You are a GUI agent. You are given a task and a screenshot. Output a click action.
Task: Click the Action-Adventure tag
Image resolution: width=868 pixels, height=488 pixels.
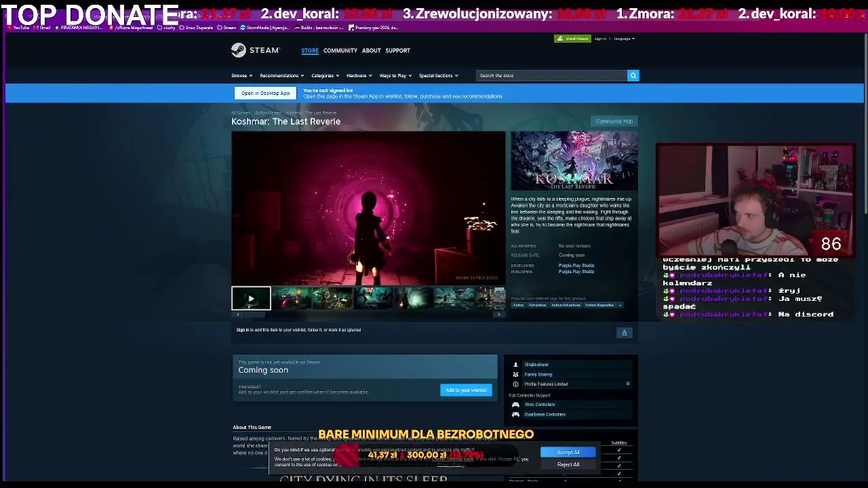click(x=566, y=305)
